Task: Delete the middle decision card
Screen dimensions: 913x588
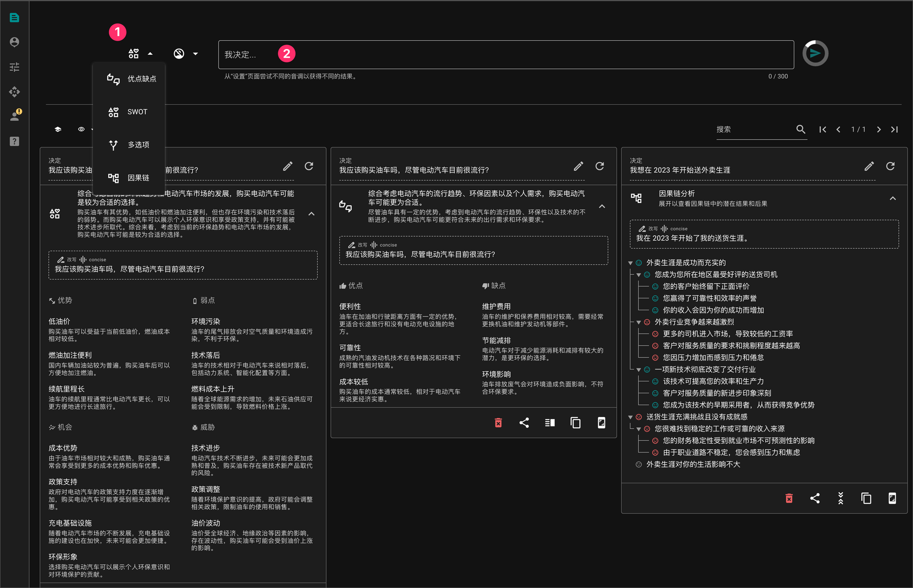Action: (x=498, y=423)
